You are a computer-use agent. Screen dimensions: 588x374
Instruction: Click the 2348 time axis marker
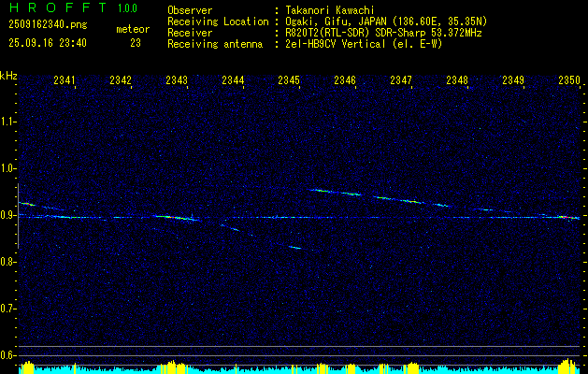pyautogui.click(x=457, y=80)
